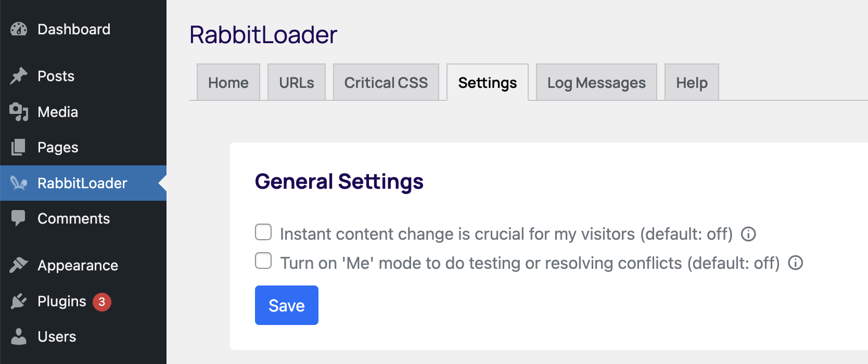The image size is (868, 364).
Task: Enable instant content change for visitors
Action: coord(263,232)
